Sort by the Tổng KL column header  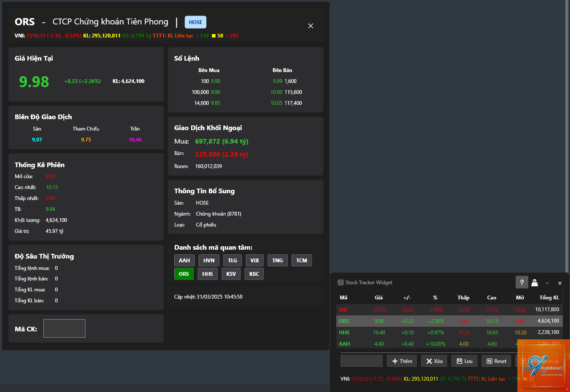[x=549, y=297]
